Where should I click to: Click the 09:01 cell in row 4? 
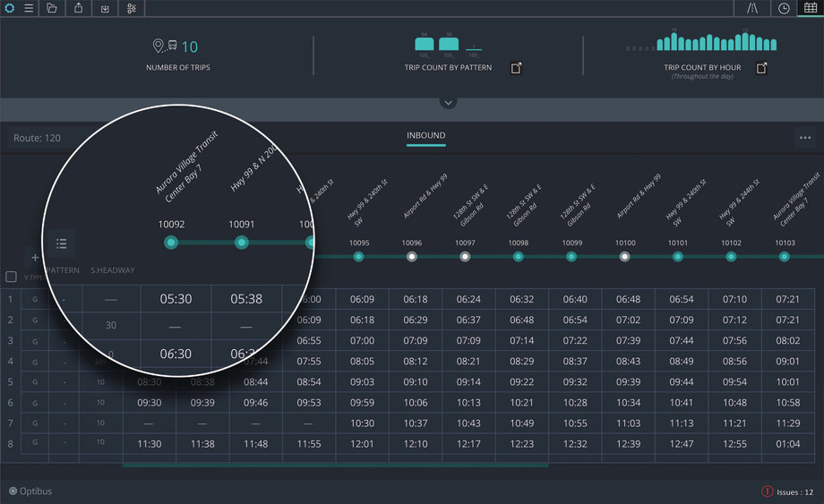(x=788, y=361)
